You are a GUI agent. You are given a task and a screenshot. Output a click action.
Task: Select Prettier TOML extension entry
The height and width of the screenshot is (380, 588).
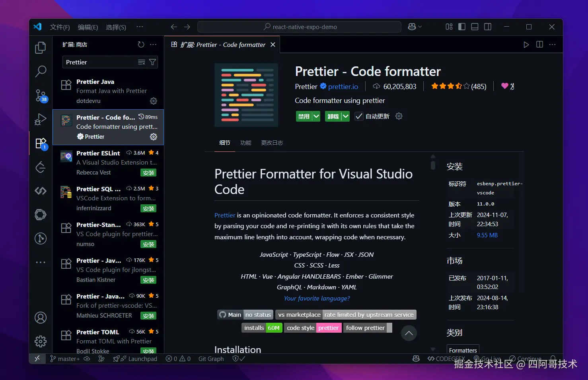(108, 339)
